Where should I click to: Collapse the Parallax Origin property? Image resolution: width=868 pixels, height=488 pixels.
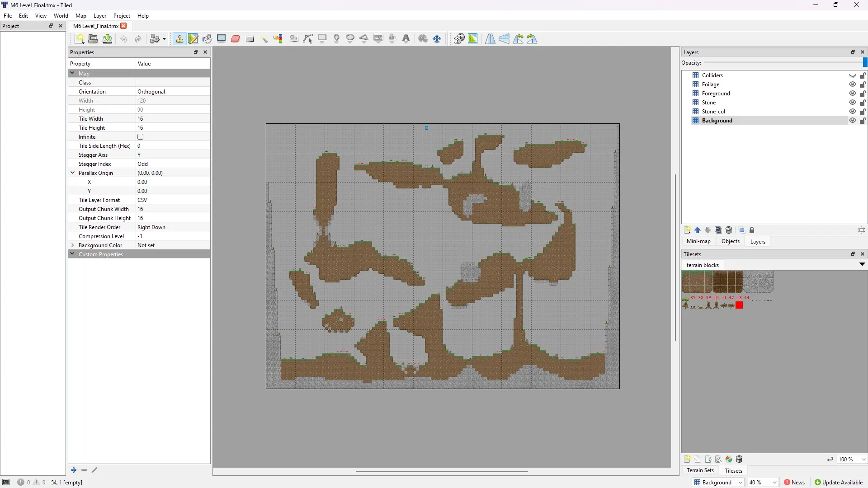[x=72, y=173]
